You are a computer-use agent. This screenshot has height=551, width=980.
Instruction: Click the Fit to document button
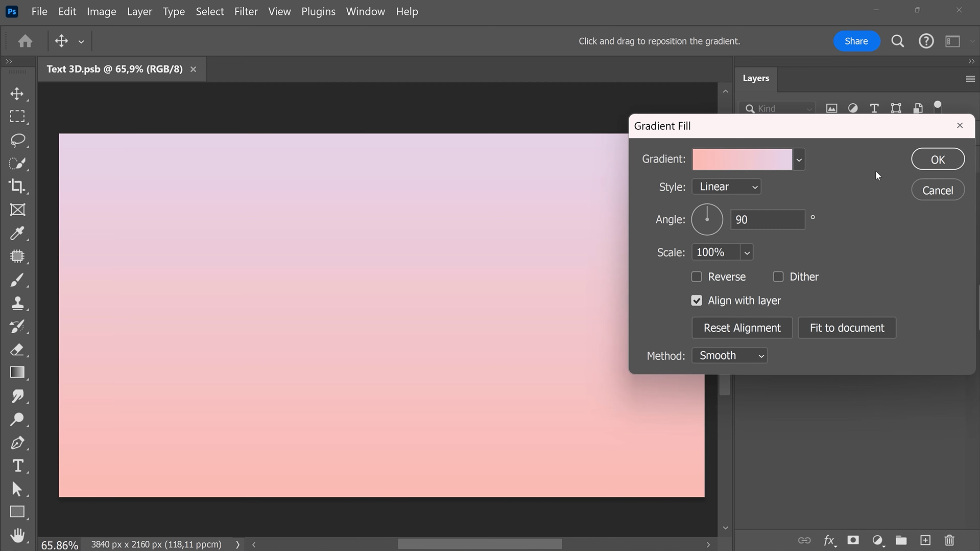pyautogui.click(x=847, y=328)
